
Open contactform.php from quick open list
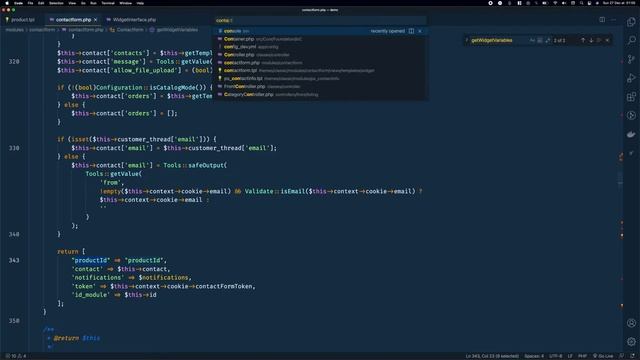(x=320, y=63)
